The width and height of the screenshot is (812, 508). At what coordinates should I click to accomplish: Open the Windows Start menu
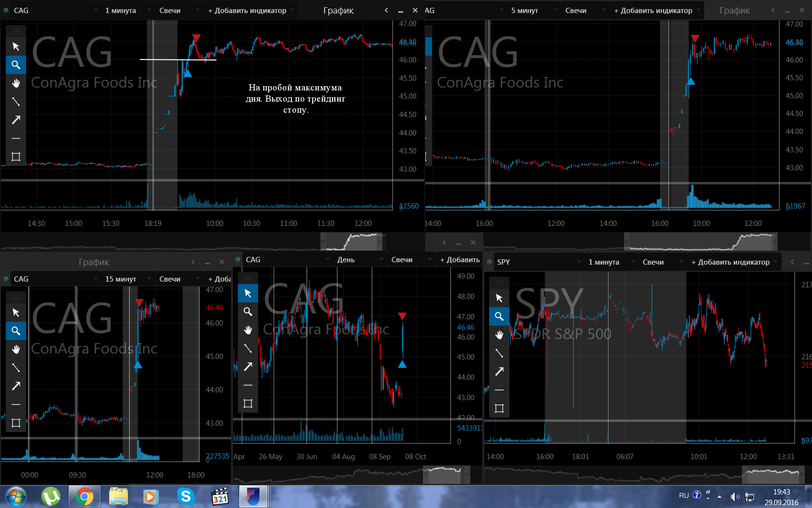click(16, 497)
